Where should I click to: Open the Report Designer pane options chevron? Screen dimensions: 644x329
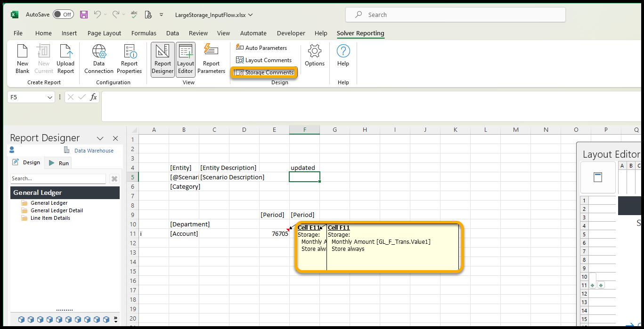coord(100,138)
